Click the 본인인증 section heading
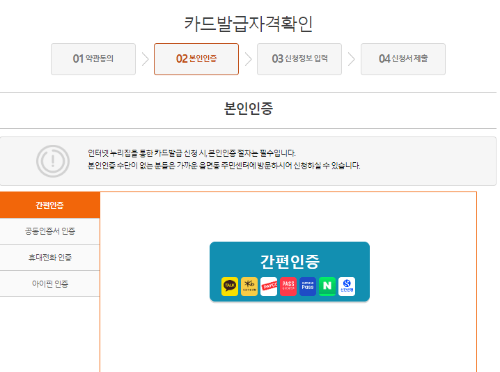Image resolution: width=500 pixels, height=372 pixels. pos(248,108)
